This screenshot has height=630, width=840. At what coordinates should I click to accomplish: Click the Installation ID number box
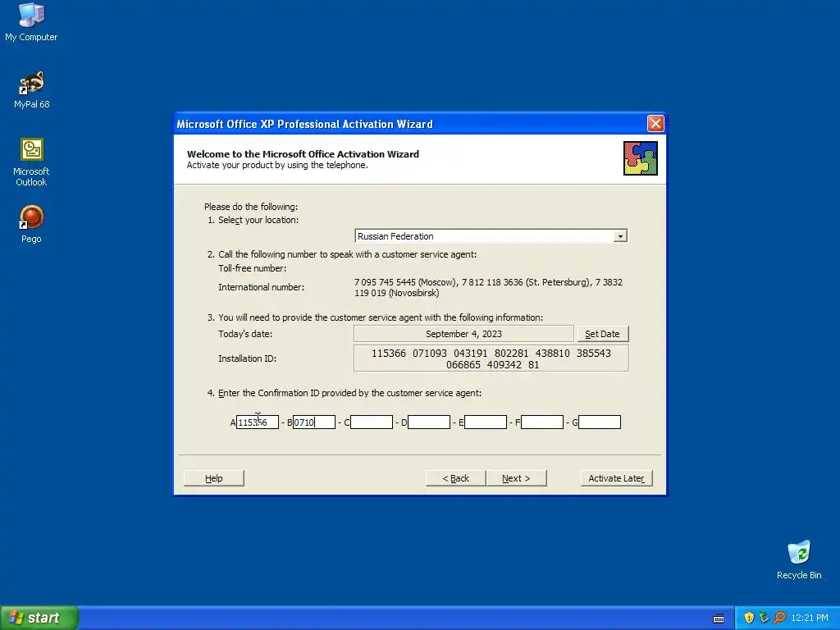pos(491,358)
